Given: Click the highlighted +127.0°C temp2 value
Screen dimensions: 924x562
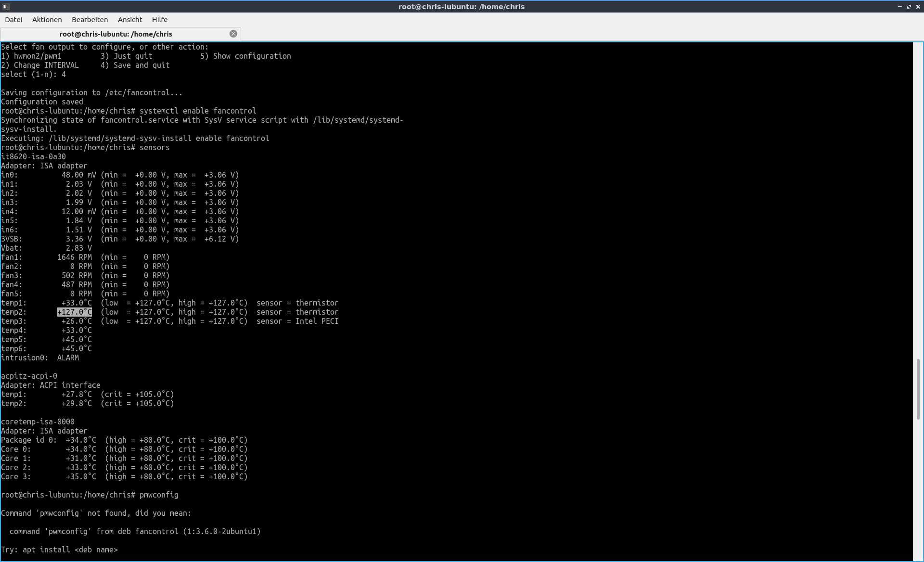Looking at the screenshot, I should (x=75, y=312).
